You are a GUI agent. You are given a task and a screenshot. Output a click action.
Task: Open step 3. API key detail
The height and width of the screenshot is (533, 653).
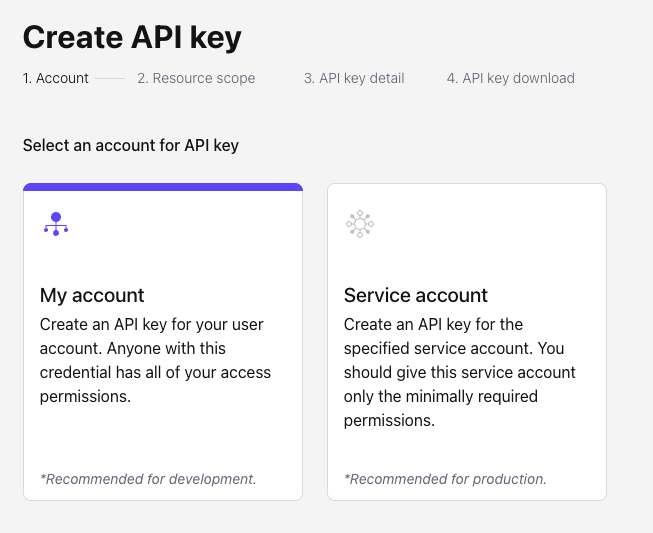[354, 78]
